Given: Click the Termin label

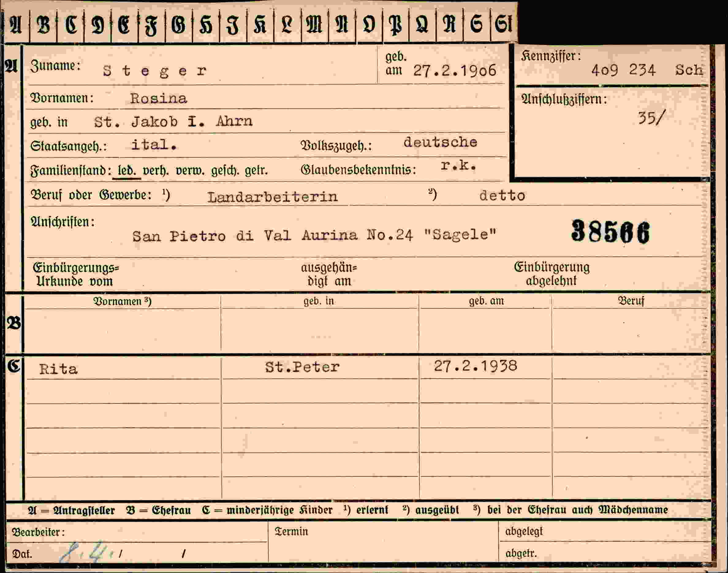Looking at the screenshot, I should point(291,531).
